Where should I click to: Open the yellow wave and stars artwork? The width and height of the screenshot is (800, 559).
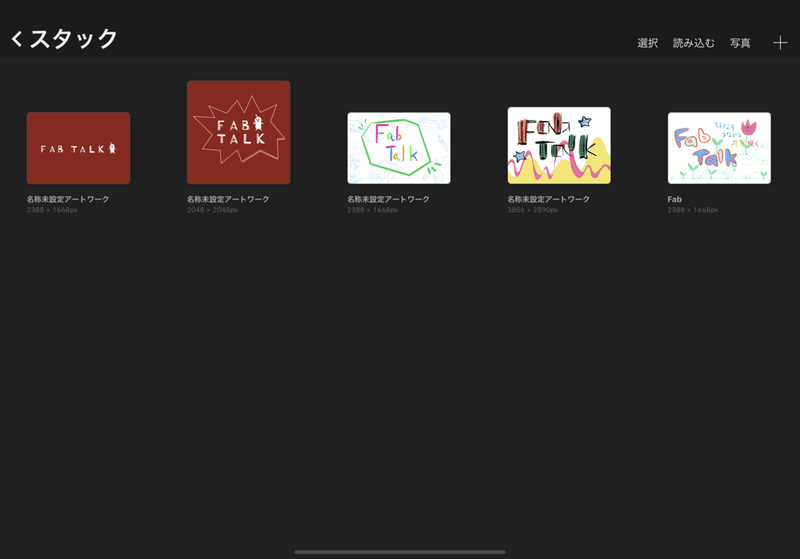pos(559,145)
